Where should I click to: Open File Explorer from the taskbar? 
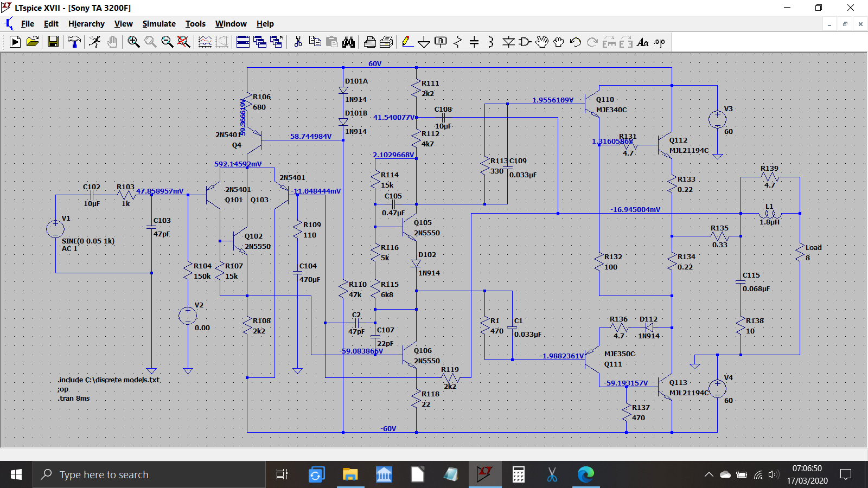pos(350,474)
